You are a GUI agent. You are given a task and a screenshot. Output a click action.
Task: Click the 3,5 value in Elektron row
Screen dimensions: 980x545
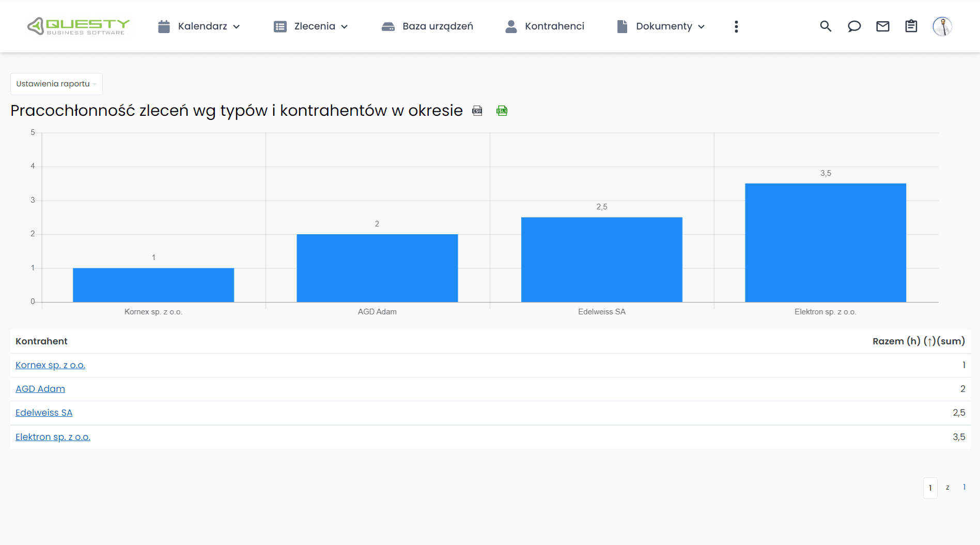point(959,437)
